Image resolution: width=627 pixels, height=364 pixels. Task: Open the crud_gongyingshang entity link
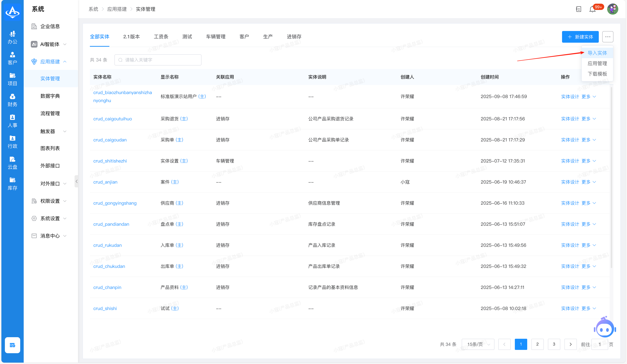pos(115,203)
